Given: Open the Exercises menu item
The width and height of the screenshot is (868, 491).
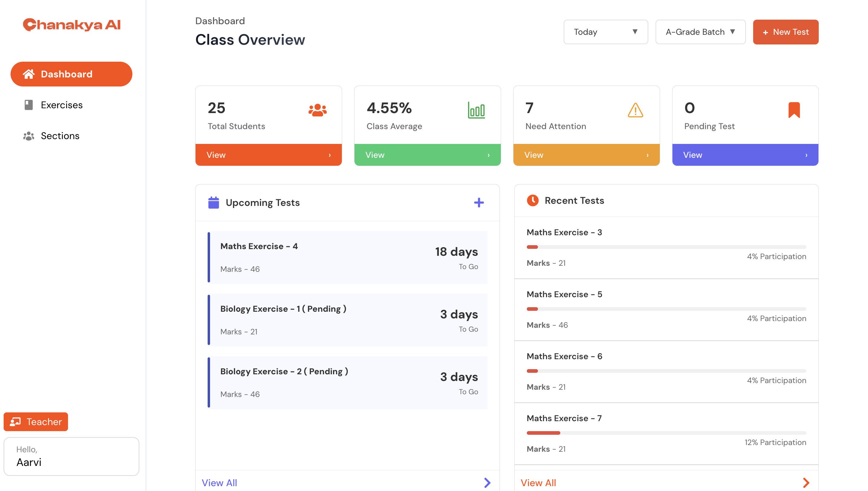Looking at the screenshot, I should pos(71,105).
